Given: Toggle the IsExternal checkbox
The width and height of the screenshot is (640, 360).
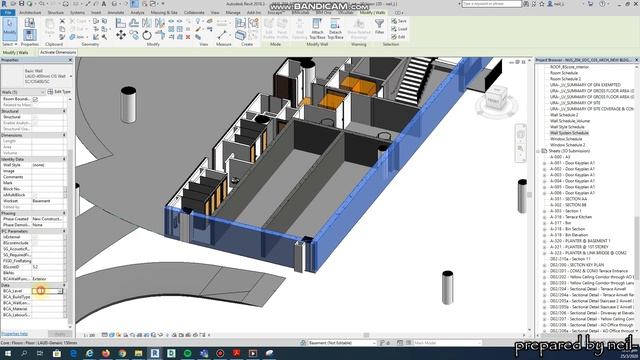Looking at the screenshot, I should click(x=35, y=237).
